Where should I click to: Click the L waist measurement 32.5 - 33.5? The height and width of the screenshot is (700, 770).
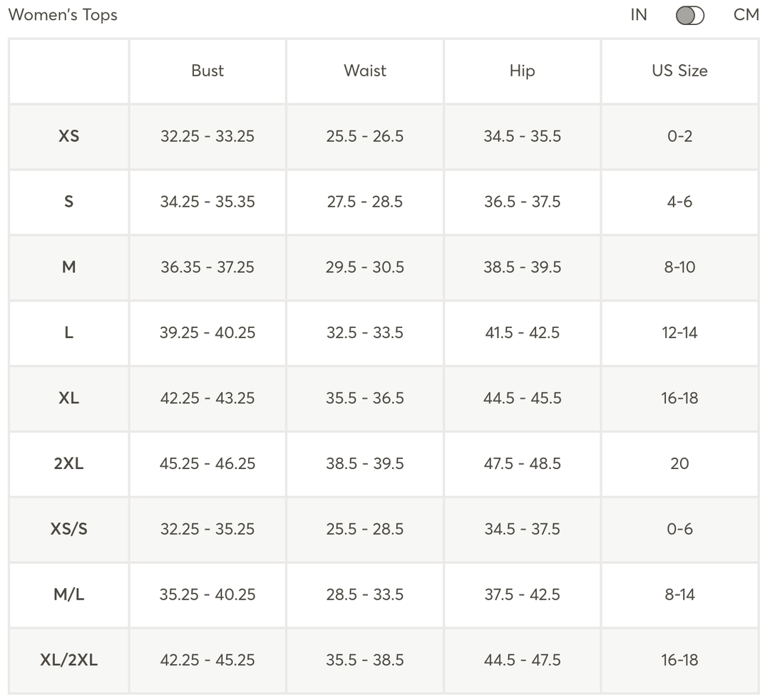(365, 333)
